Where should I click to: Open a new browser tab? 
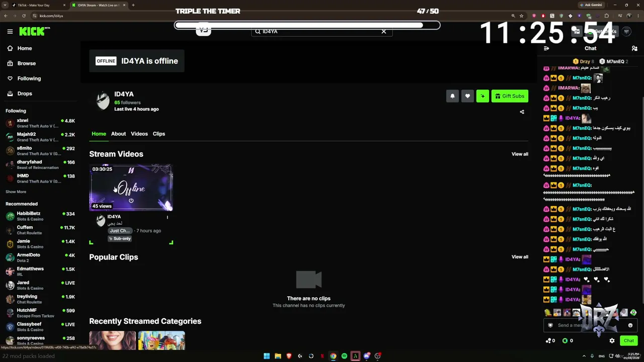click(133, 5)
